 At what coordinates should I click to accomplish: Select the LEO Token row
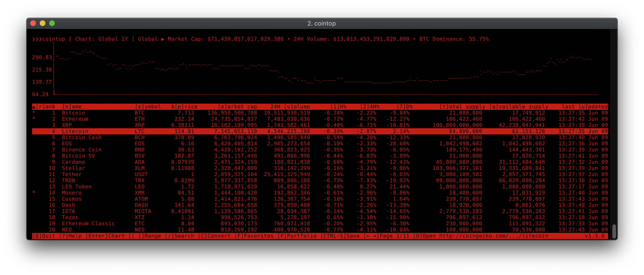coord(320,187)
